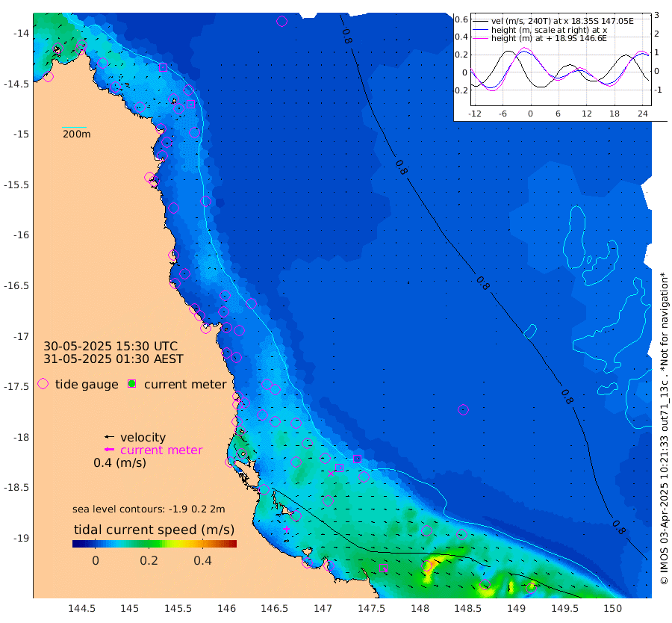This screenshot has width=672, height=623.
Task: Click the '30-05-2025 15:30 UTC' timestamp
Action: point(111,346)
